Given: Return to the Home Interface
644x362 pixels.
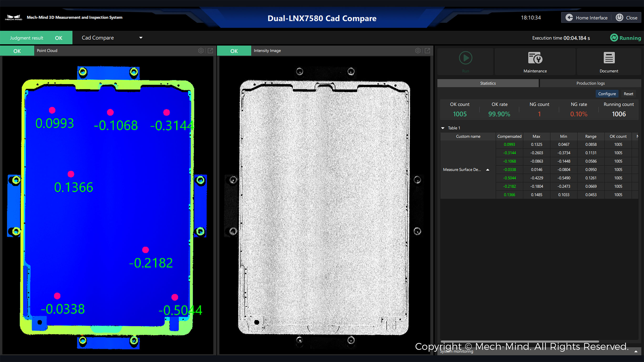Looking at the screenshot, I should pos(587,18).
